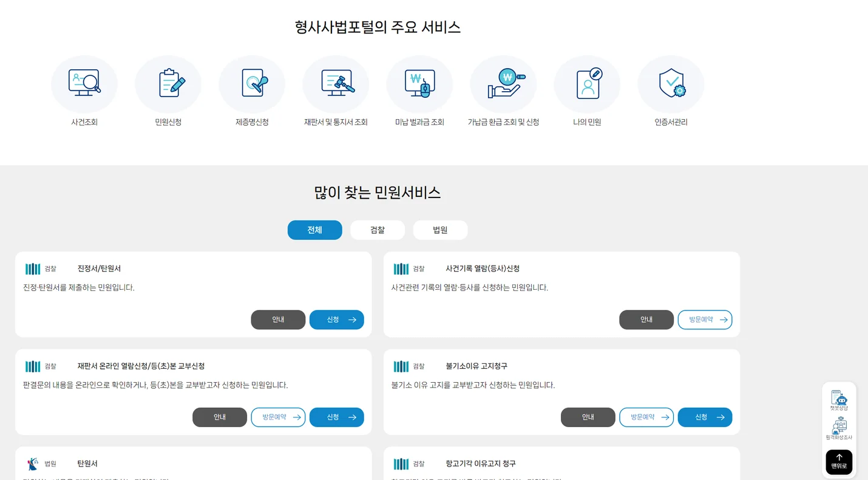The image size is (868, 480).
Task: Click the 민원신청 label text
Action: point(168,122)
